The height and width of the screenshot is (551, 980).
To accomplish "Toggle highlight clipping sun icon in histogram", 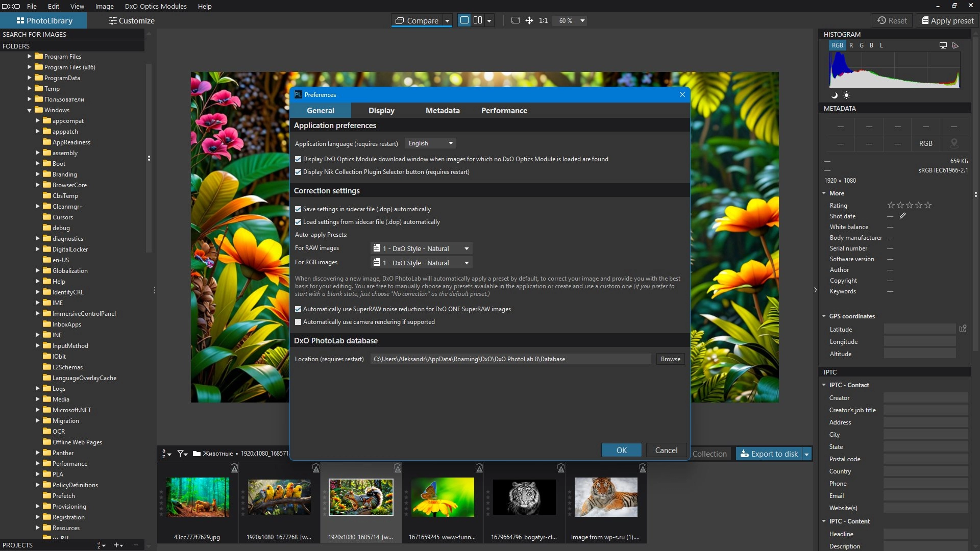I will [x=847, y=95].
